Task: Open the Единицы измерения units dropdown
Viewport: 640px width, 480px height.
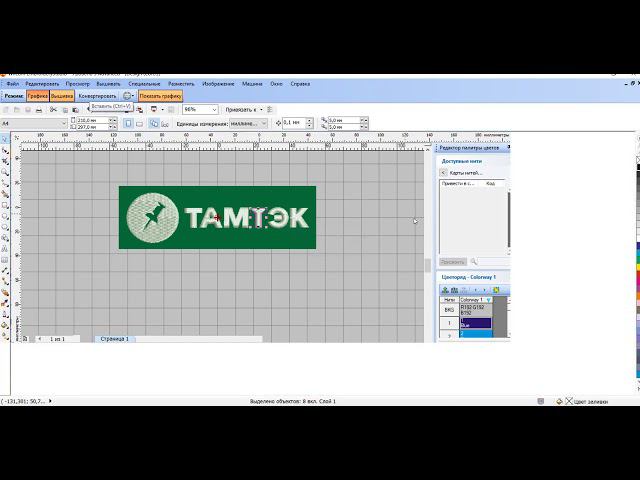Action: click(x=264, y=123)
